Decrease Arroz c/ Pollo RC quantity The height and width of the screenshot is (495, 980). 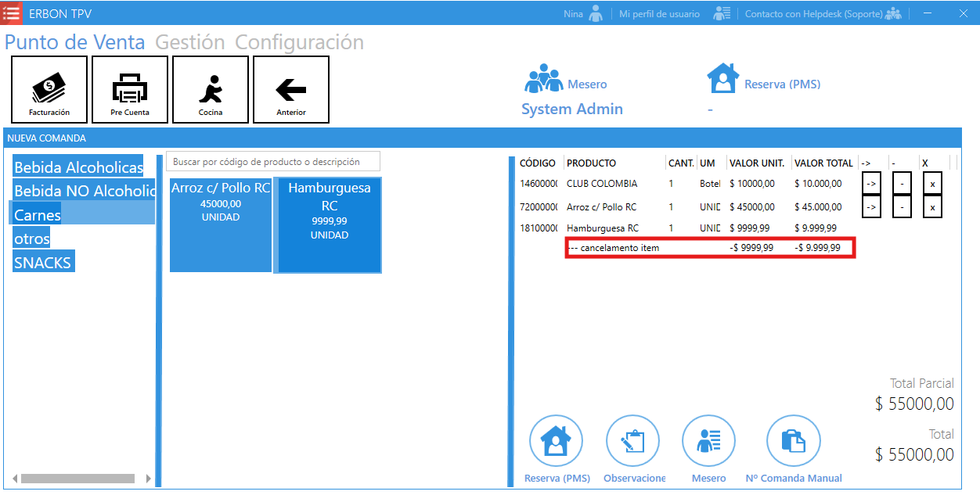click(x=902, y=207)
